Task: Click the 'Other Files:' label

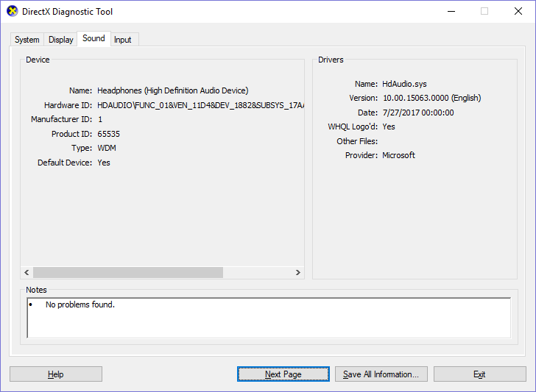Action: pos(357,141)
